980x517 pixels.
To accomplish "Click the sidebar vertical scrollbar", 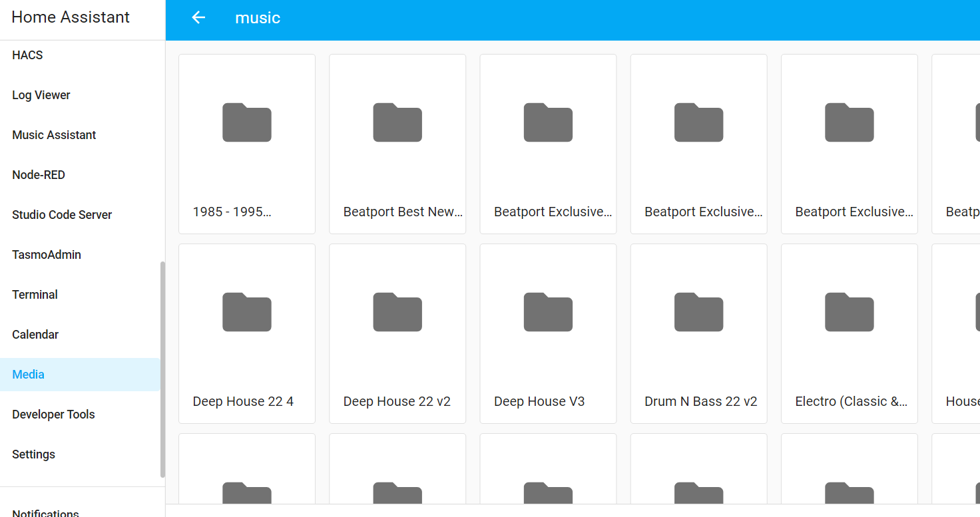I will click(x=162, y=369).
